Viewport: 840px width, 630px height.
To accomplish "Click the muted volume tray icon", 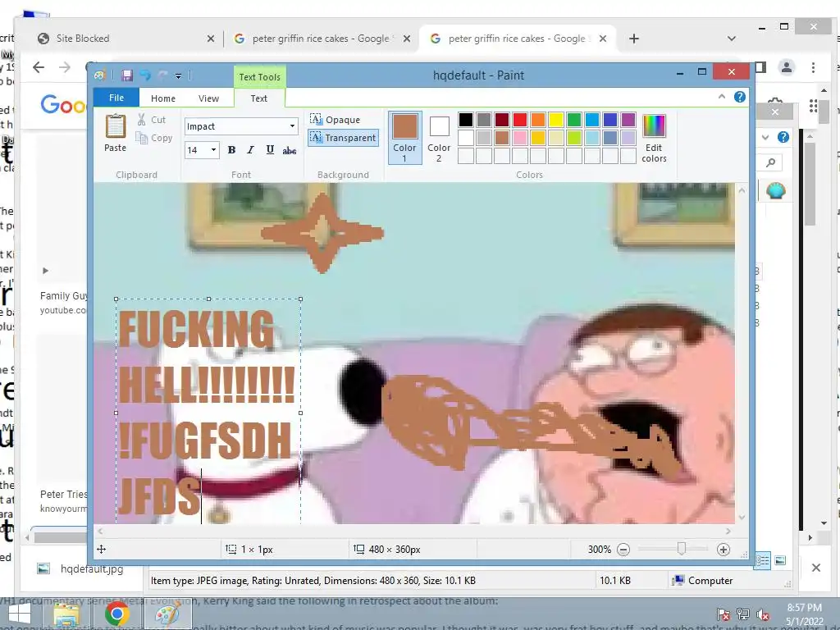I will coord(763,614).
